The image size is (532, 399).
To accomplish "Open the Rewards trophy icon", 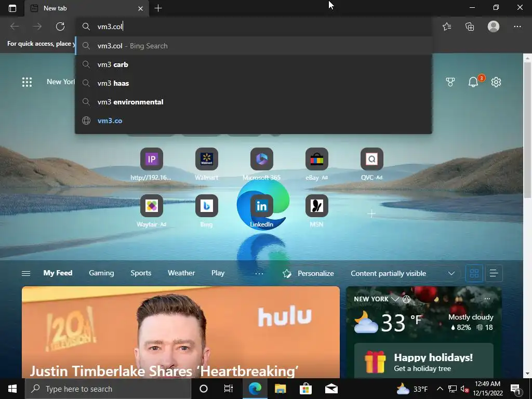I will (450, 82).
